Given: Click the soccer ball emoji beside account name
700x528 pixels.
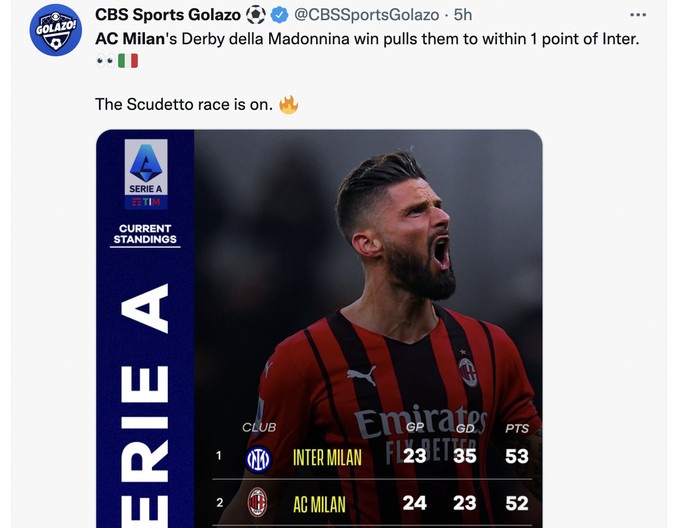Looking at the screenshot, I should coord(256,15).
